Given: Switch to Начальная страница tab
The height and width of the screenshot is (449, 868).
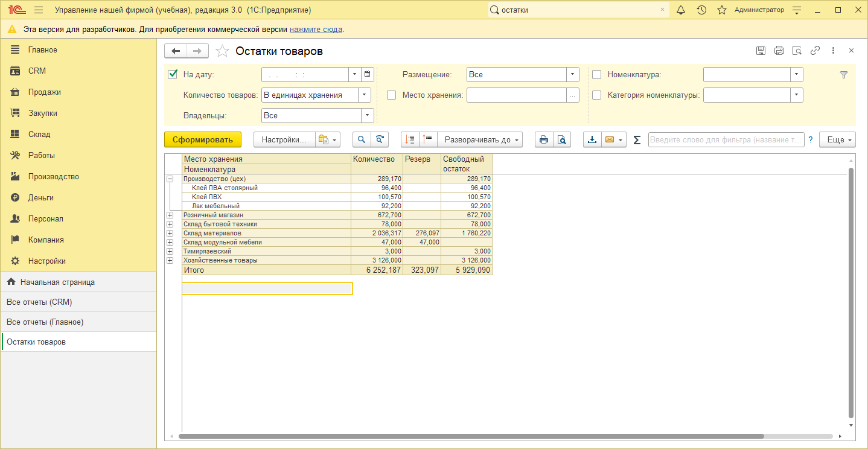Looking at the screenshot, I should [78, 282].
